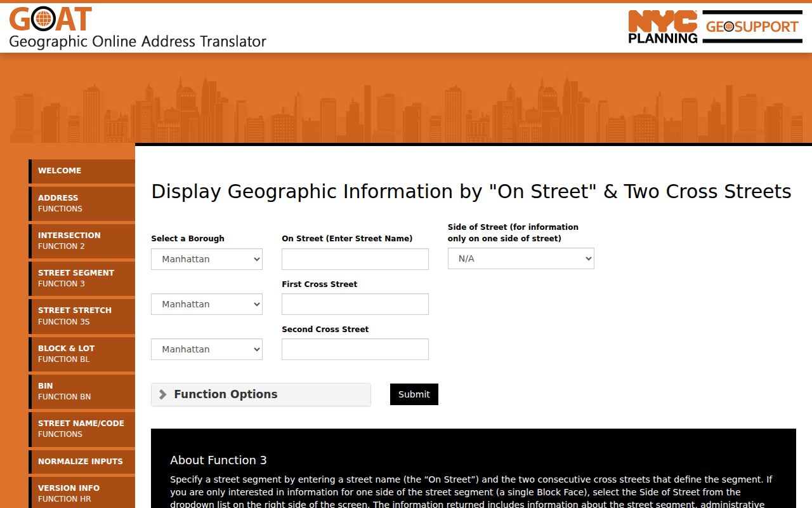Focus the On Street name field
The width and height of the screenshot is (812, 508).
click(x=355, y=259)
